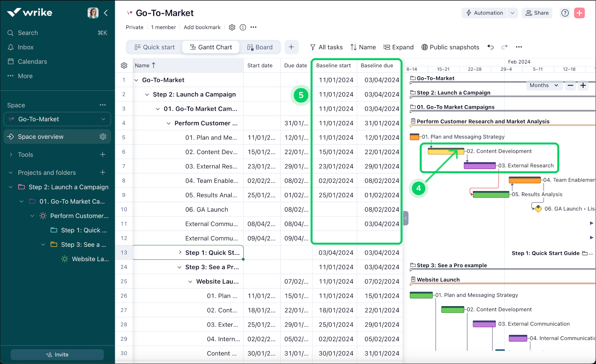
Task: Open table column settings gear
Action: click(x=124, y=65)
